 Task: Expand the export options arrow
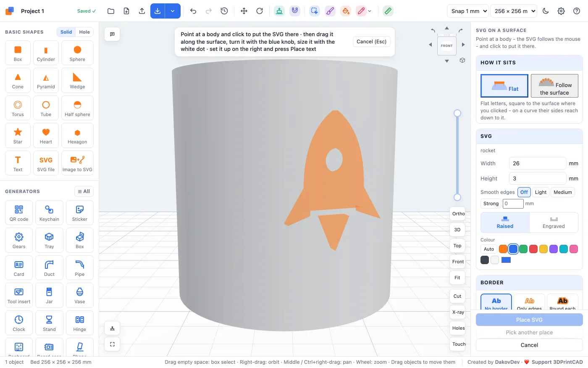click(x=173, y=11)
